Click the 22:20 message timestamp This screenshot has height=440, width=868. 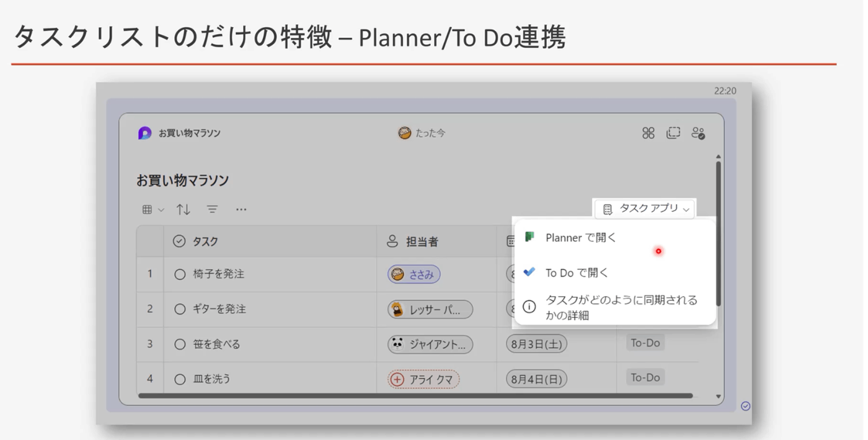(725, 91)
